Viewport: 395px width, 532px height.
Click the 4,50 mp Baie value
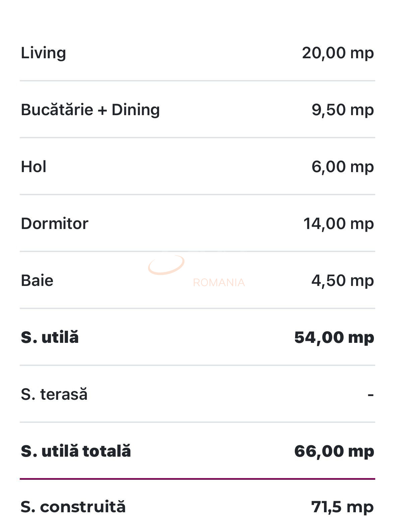click(x=342, y=281)
